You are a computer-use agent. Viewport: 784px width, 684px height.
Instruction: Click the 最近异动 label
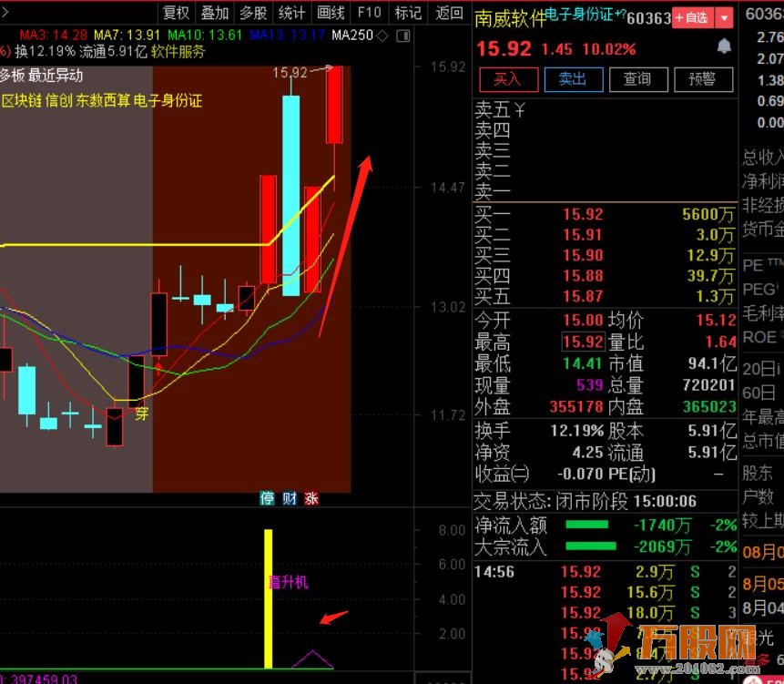tap(56, 76)
